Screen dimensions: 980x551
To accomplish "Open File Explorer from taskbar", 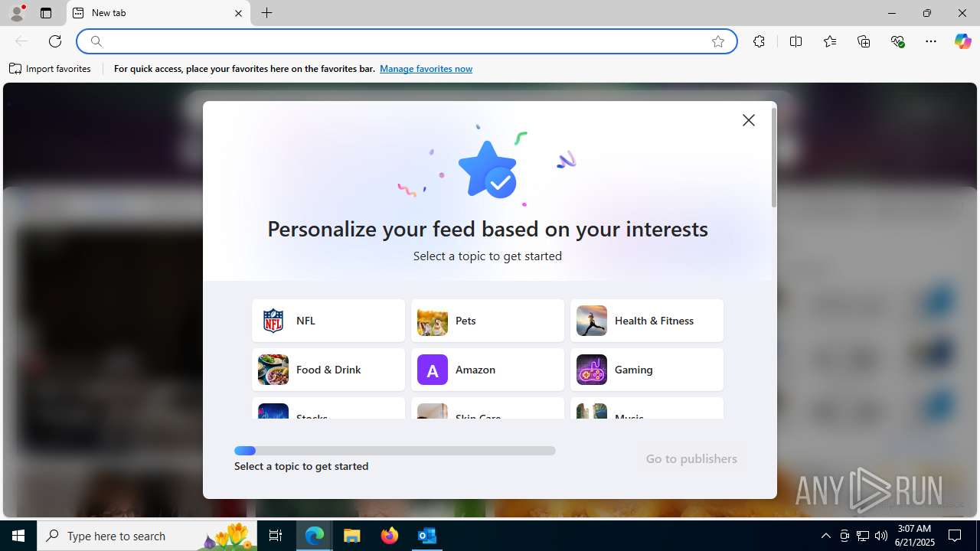I will [x=352, y=536].
